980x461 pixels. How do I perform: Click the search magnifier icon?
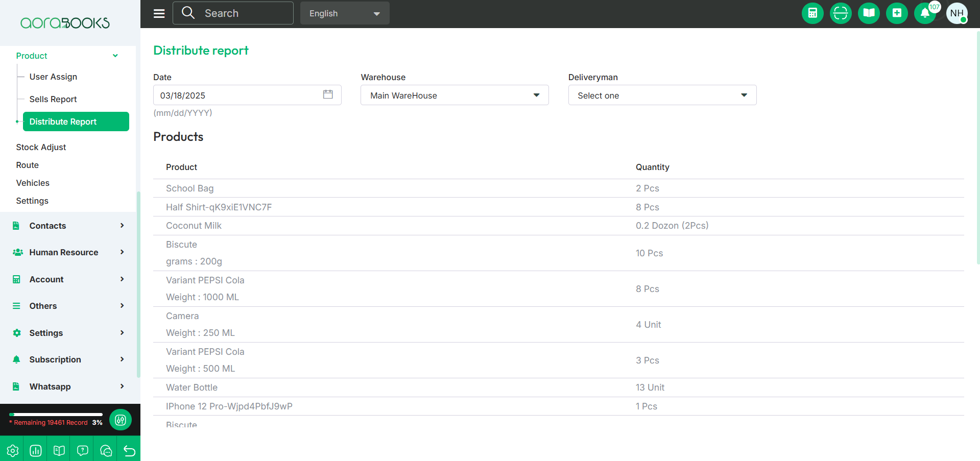(x=188, y=13)
